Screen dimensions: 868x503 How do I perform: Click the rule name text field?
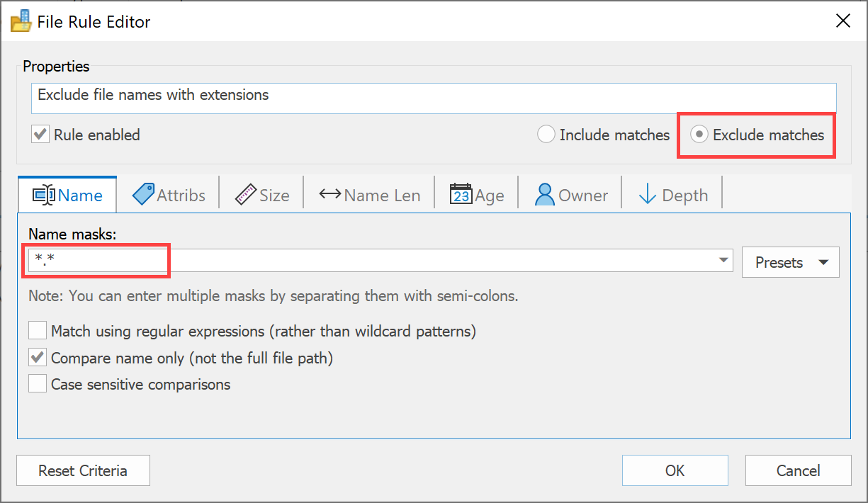click(x=434, y=98)
